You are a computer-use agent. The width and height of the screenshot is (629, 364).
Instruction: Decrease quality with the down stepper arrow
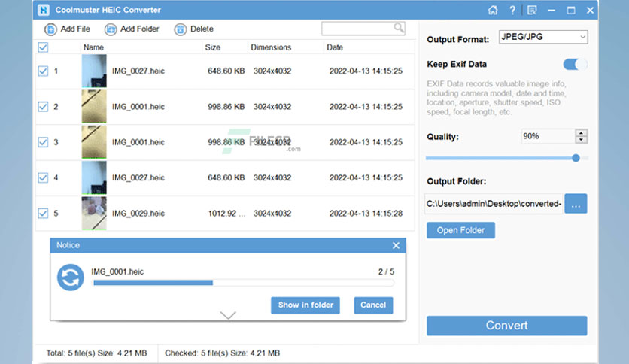[581, 140]
